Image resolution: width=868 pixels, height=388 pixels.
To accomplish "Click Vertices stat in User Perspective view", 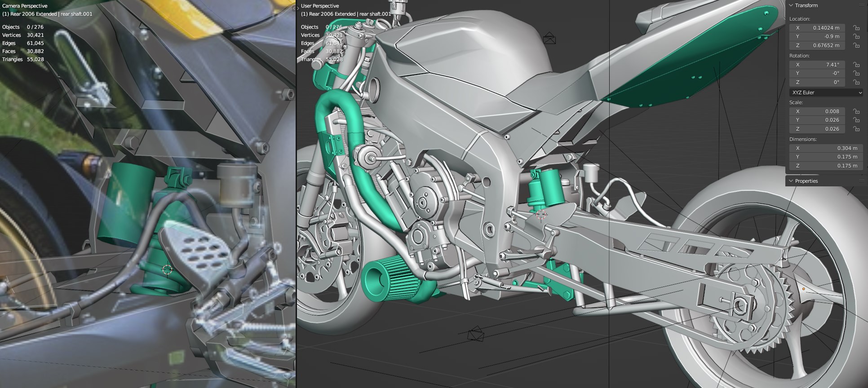I will coord(322,35).
